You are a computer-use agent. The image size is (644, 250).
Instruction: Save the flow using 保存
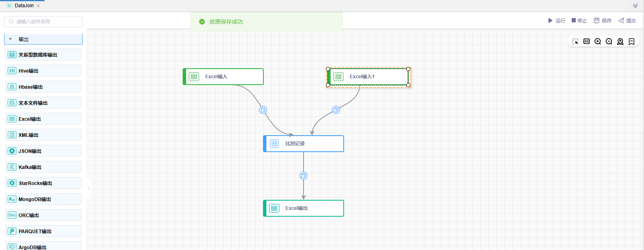603,20
